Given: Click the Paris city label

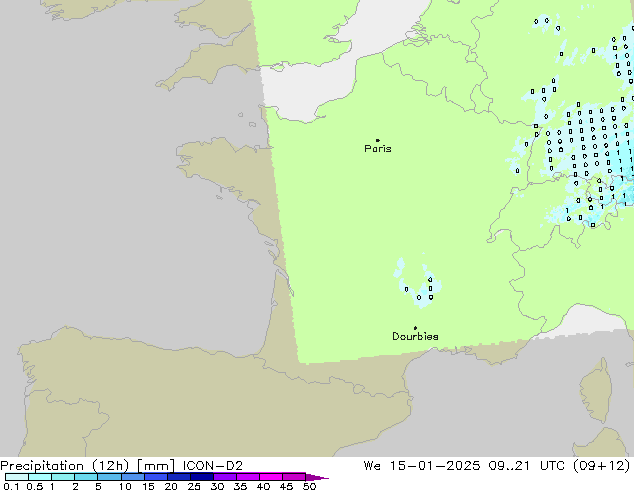Looking at the screenshot, I should tap(378, 149).
